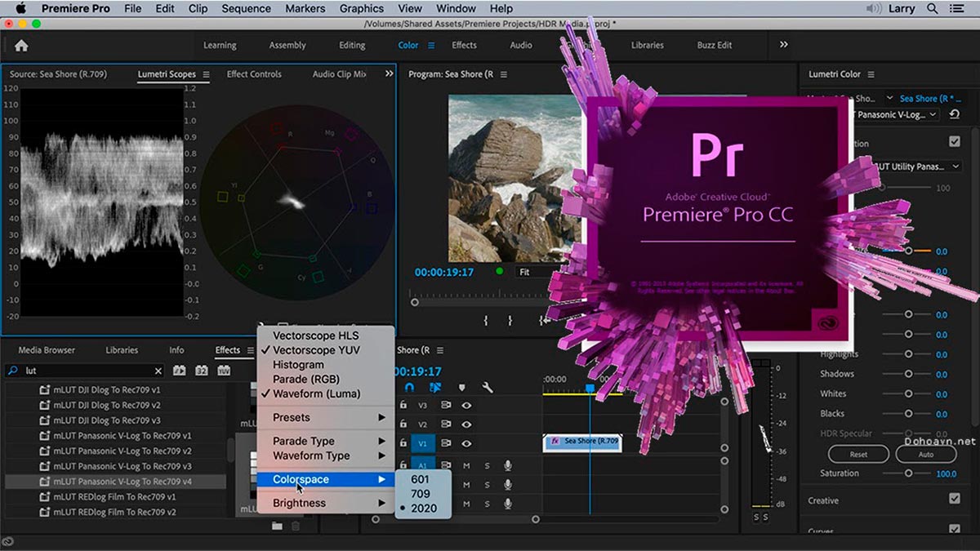This screenshot has width=980, height=551.
Task: Open Spotlight search in menu bar
Action: [933, 9]
